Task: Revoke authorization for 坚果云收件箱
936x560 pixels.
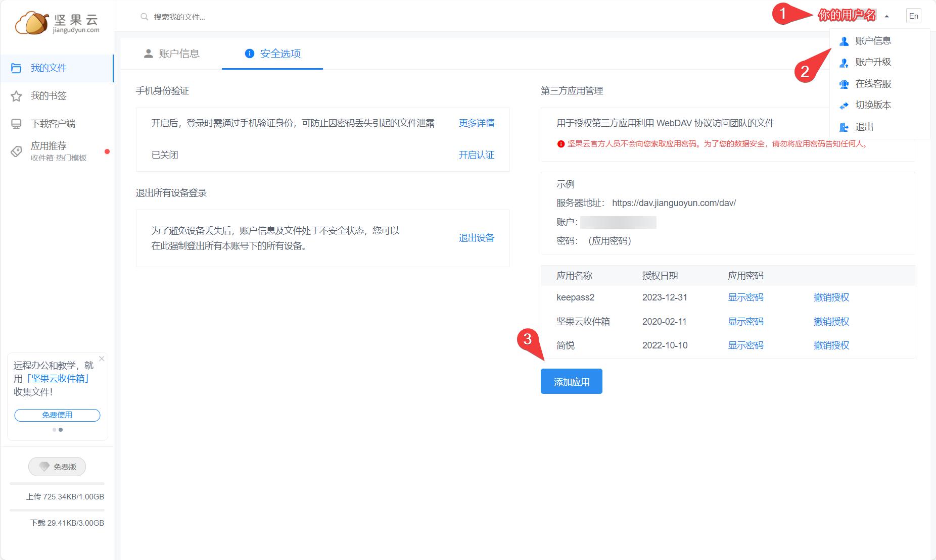Action: [x=831, y=322]
